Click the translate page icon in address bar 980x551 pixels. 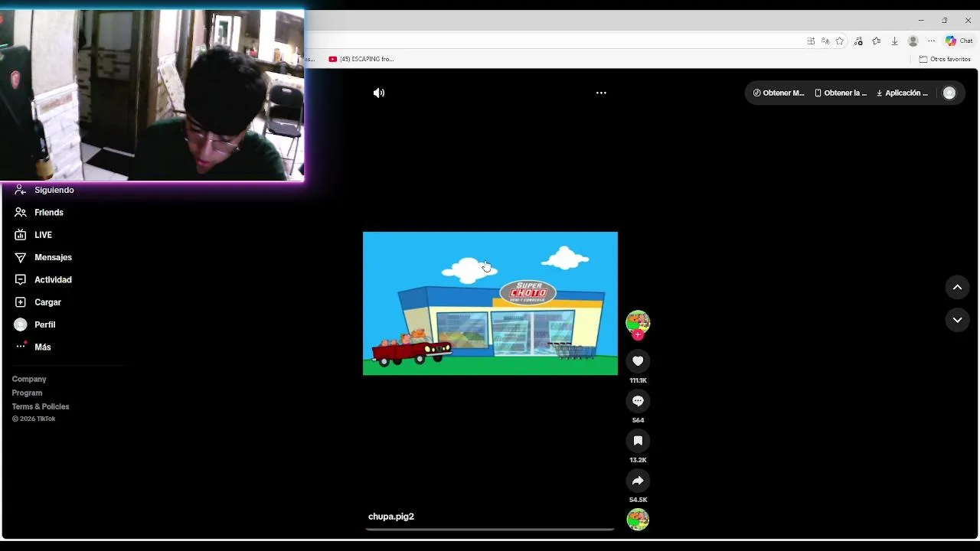(825, 41)
